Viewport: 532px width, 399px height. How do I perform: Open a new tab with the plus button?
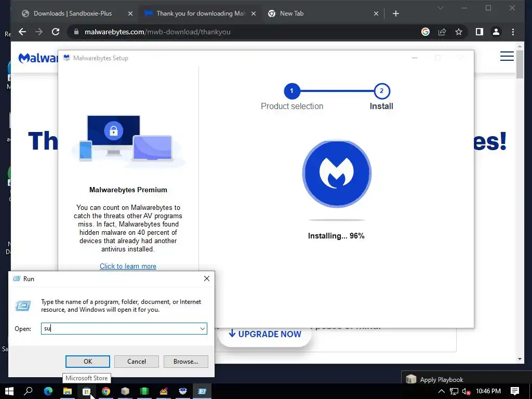tap(395, 14)
